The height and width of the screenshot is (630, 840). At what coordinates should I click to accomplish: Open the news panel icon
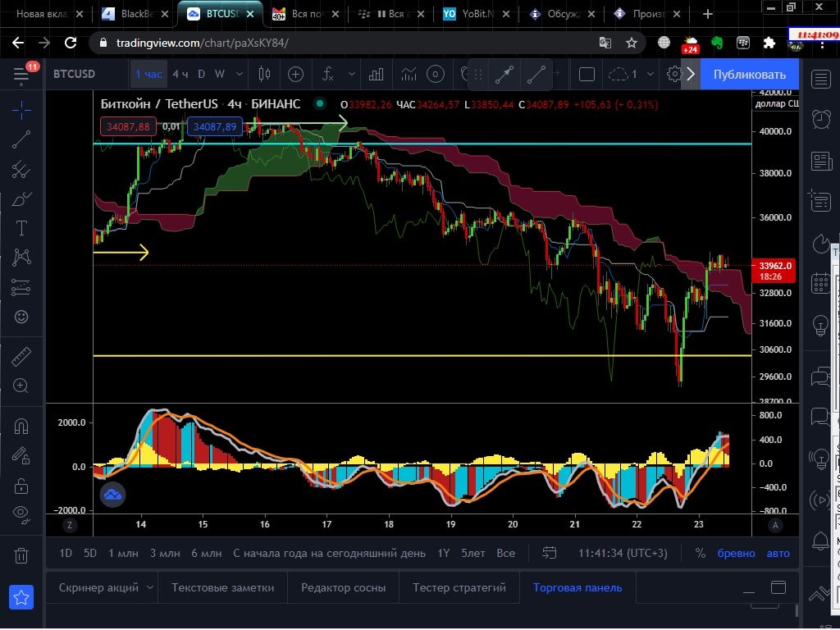(820, 161)
